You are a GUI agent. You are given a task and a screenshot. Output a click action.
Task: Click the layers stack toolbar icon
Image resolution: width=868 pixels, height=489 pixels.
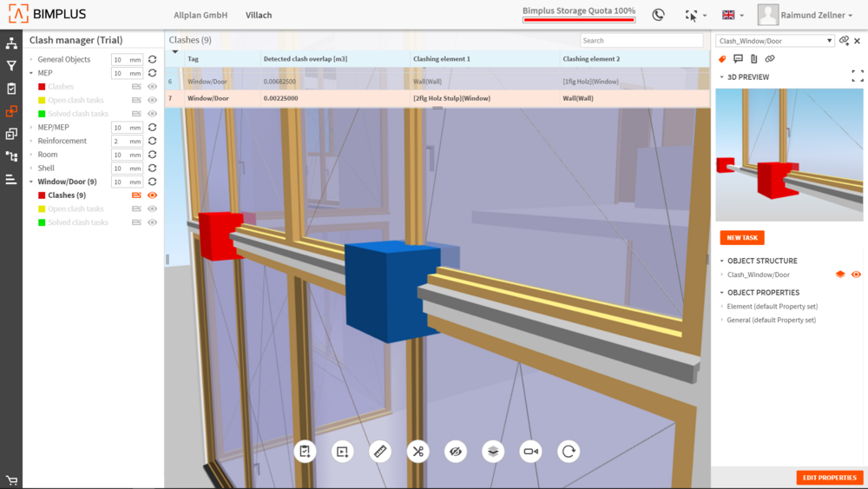(x=493, y=452)
